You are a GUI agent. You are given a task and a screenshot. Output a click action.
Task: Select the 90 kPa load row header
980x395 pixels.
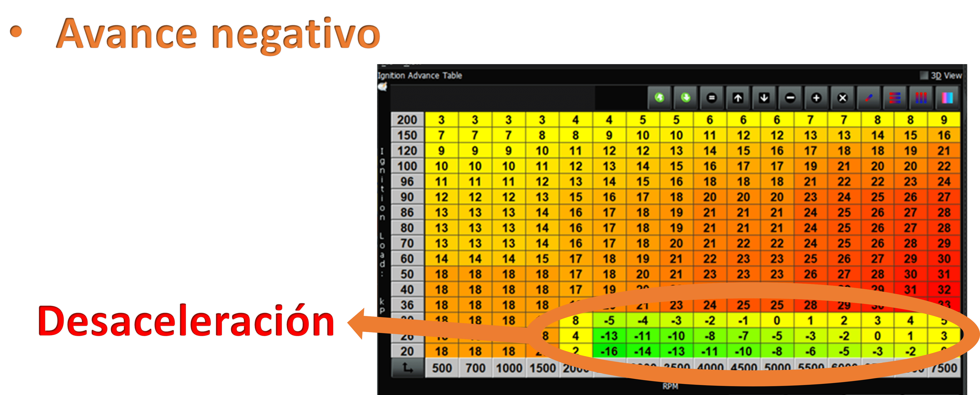pos(408,197)
